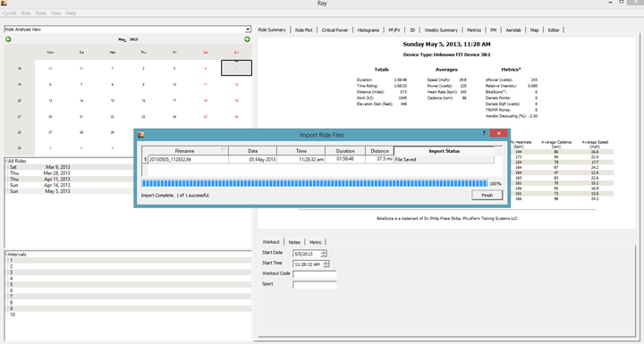Switch to the Metrics tab
This screenshot has height=344, width=644.
tap(473, 30)
